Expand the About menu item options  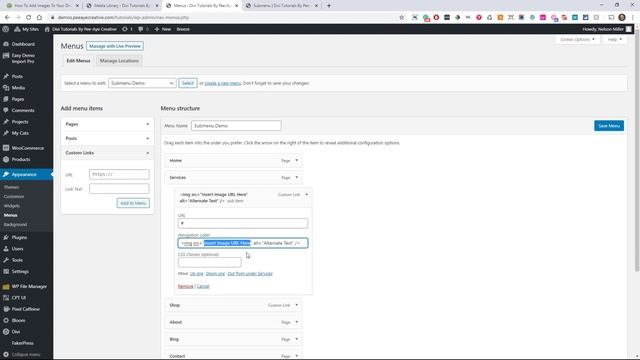click(297, 322)
